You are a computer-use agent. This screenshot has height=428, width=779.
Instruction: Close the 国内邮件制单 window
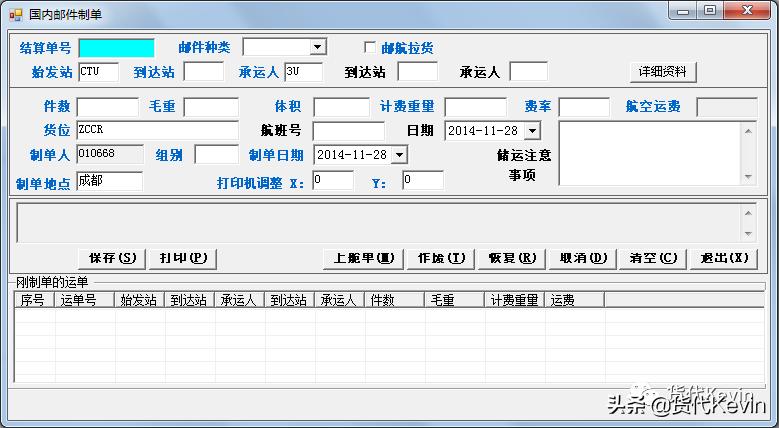point(747,10)
